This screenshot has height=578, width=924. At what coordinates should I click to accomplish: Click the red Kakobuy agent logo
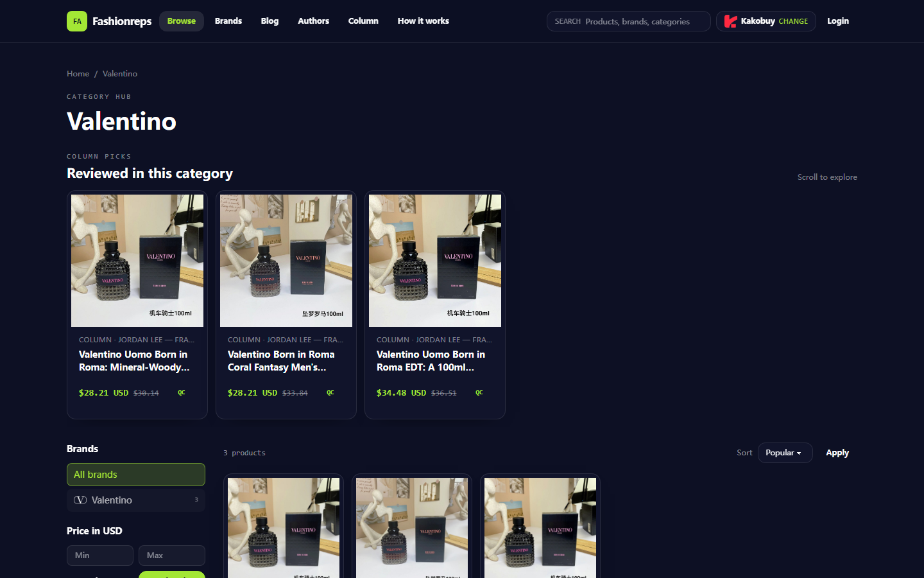click(x=730, y=21)
